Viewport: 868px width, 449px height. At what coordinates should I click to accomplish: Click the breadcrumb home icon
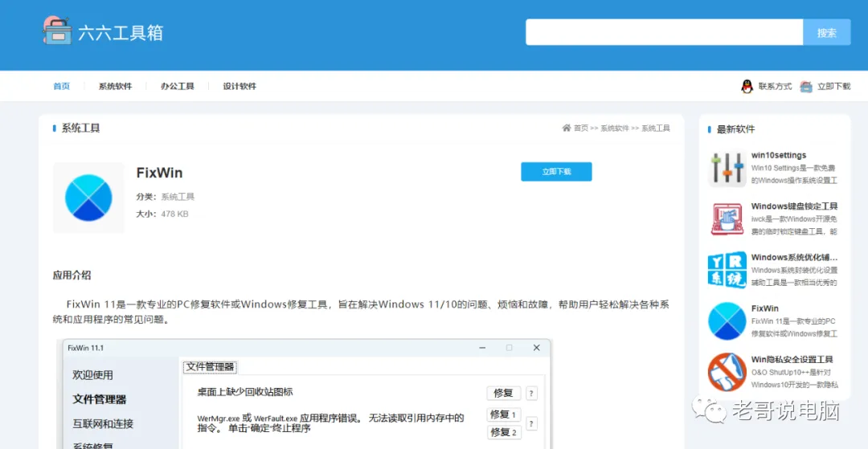coord(567,128)
